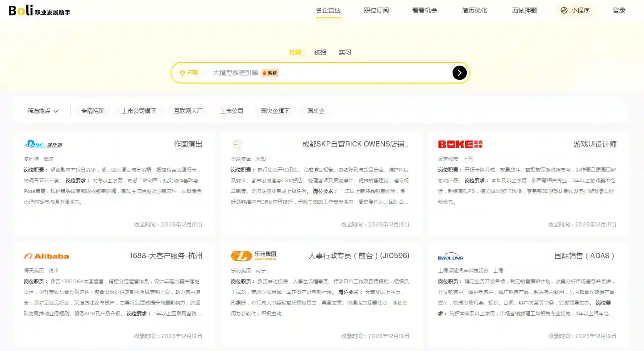Open the 游戏UI设计师 job title
Image resolution: width=644 pixels, height=351 pixels.
[x=594, y=144]
